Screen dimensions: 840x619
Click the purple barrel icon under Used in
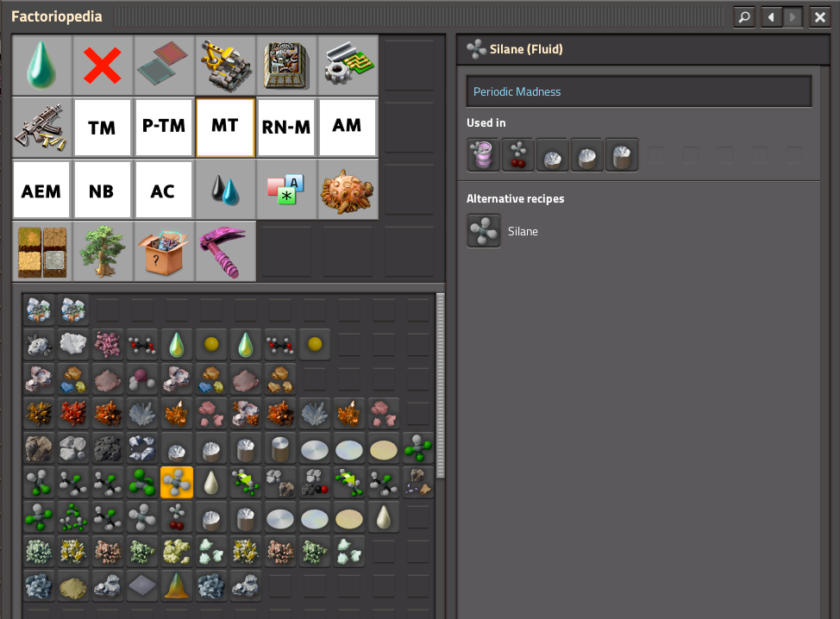(x=483, y=155)
